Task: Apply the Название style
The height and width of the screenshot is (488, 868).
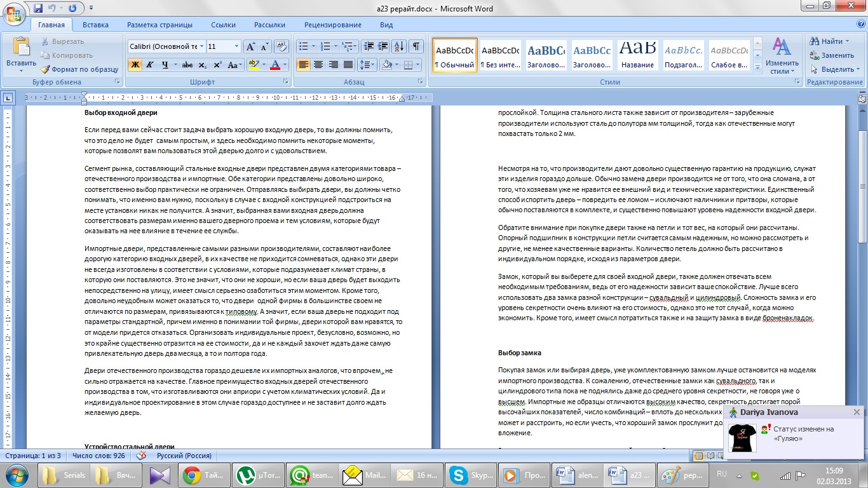Action: [638, 55]
